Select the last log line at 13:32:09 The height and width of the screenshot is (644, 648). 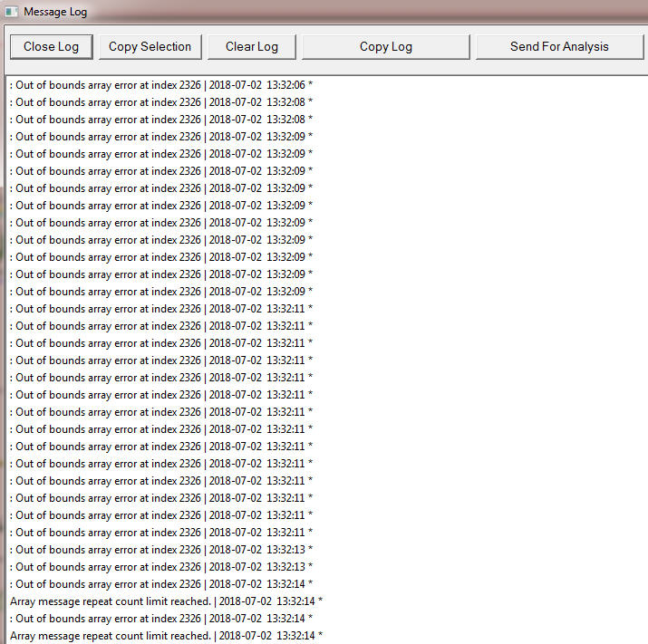161,292
